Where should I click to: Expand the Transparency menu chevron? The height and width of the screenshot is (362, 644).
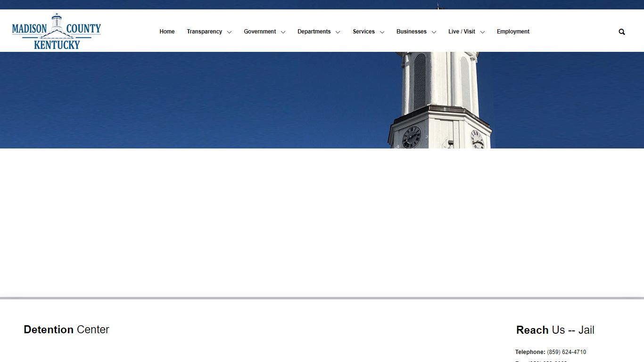point(229,32)
